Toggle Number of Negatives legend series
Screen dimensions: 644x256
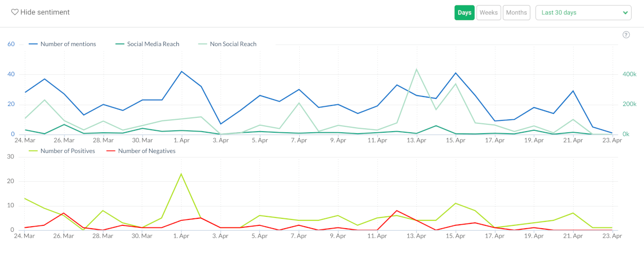[147, 151]
